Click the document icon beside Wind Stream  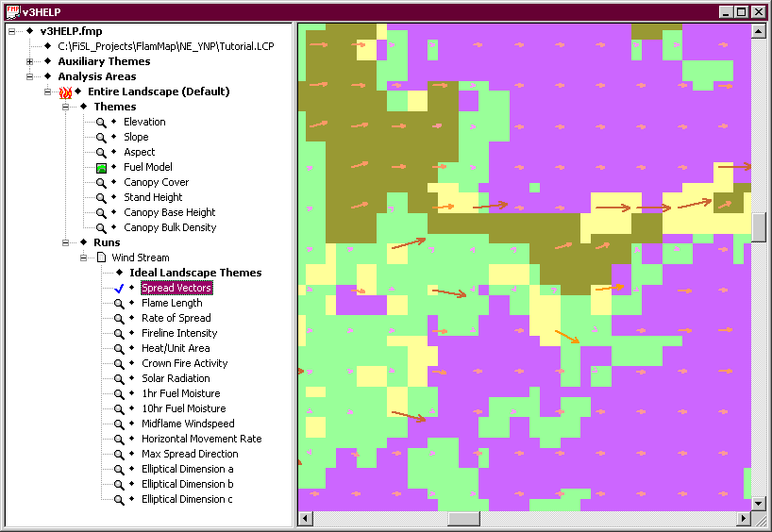click(101, 258)
